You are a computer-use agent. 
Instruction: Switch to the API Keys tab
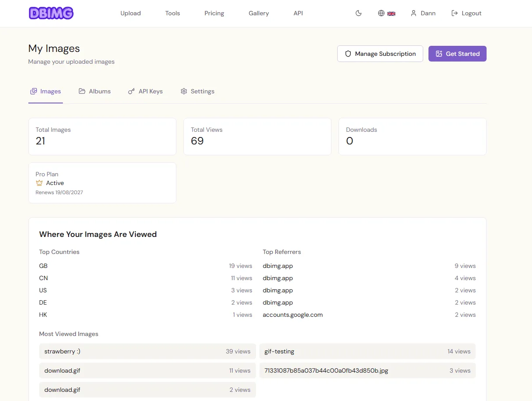click(x=145, y=91)
